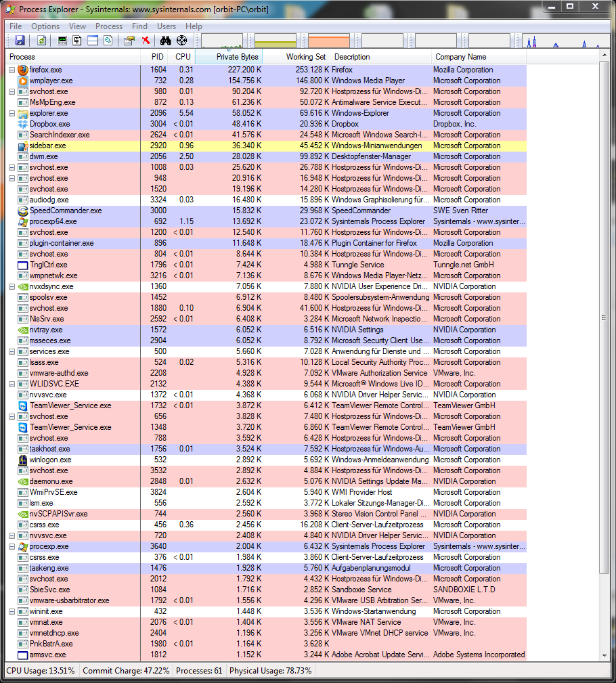
Task: Click the vertical scrollbar thumb
Action: tap(604, 317)
